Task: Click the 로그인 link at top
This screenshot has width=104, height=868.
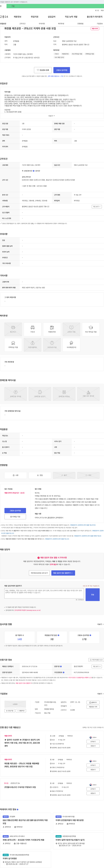Action: coord(97,10)
